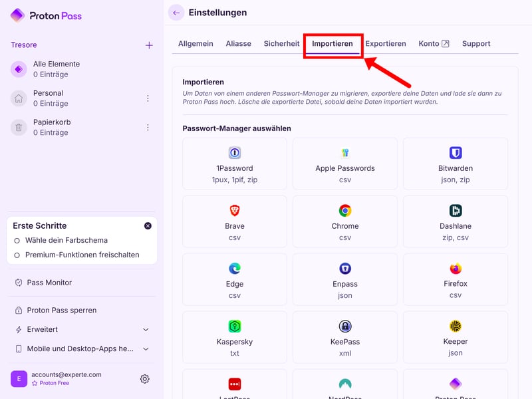Viewport: 532px width, 399px height.
Task: Open Pass Monitor
Action: point(49,283)
